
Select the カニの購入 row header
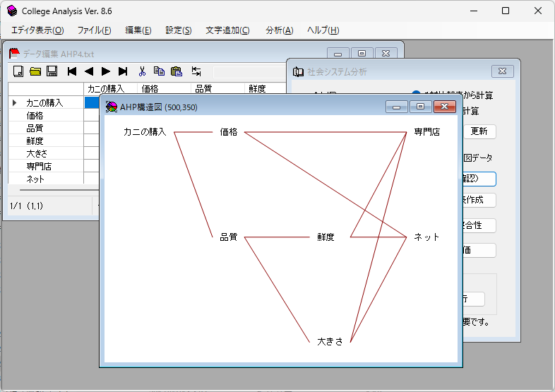45,102
